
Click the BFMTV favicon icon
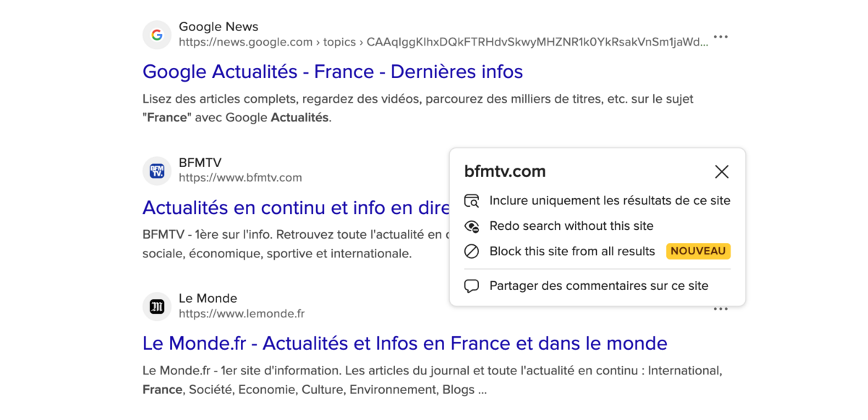[157, 171]
